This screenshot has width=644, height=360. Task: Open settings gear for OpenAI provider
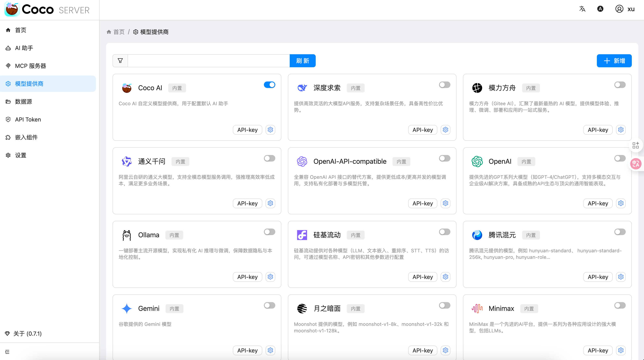620,203
